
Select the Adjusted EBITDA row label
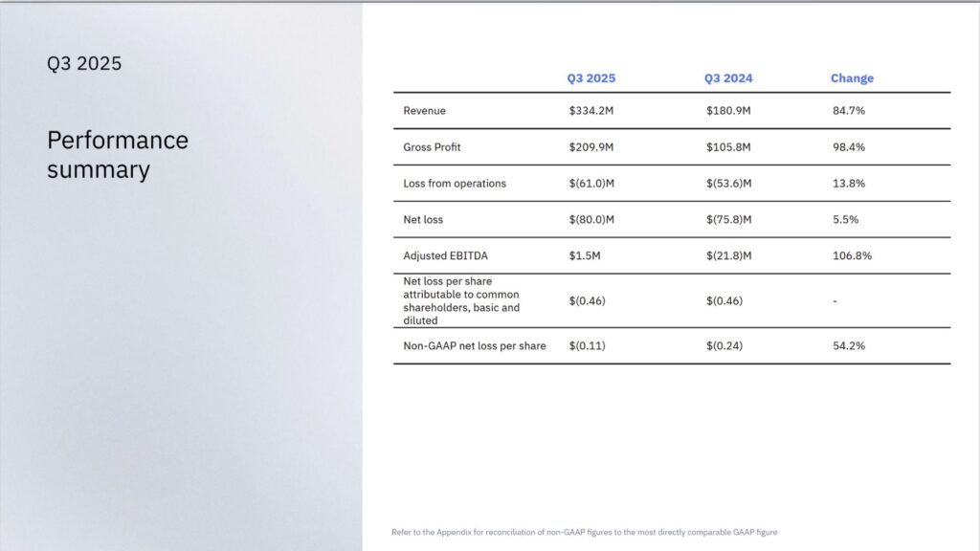pyautogui.click(x=447, y=256)
